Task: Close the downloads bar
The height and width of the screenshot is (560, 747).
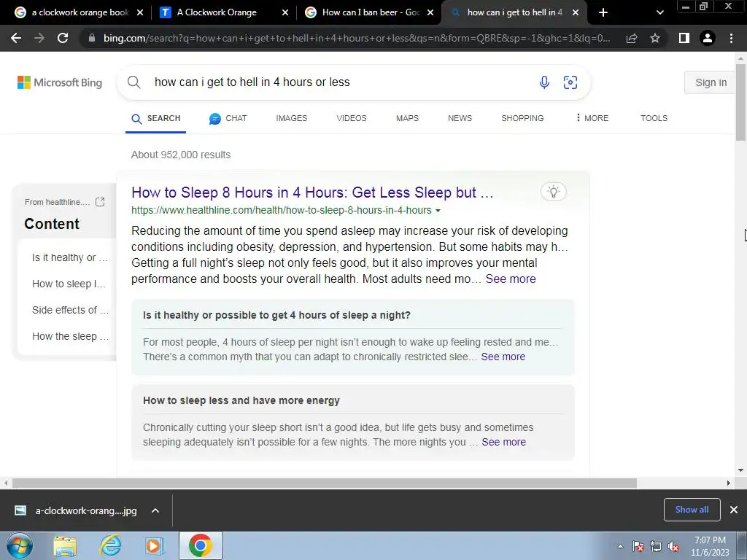Action: (734, 510)
